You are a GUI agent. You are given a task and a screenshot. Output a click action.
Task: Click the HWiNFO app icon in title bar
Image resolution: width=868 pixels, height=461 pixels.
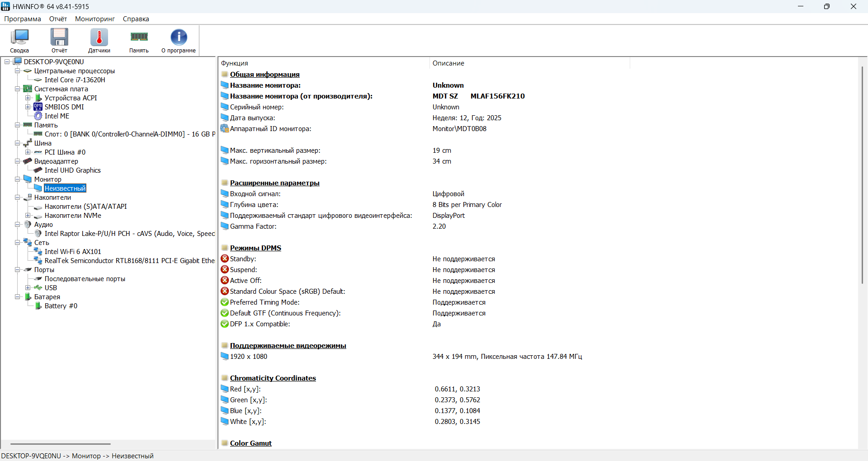click(x=5, y=6)
